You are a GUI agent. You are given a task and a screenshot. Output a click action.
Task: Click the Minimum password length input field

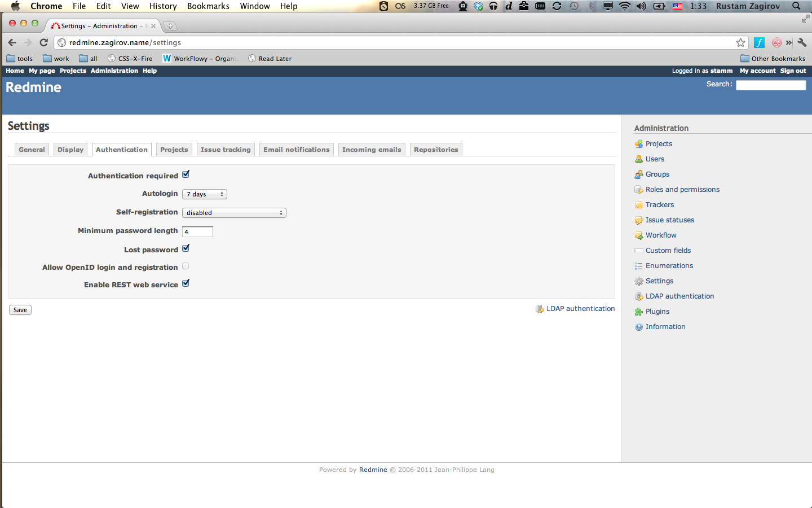point(197,231)
